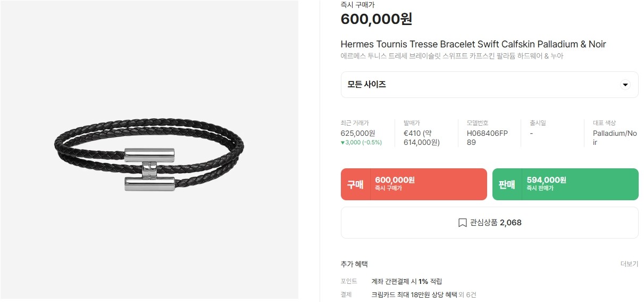
Task: Click the green 판매 sell button
Action: click(x=565, y=184)
